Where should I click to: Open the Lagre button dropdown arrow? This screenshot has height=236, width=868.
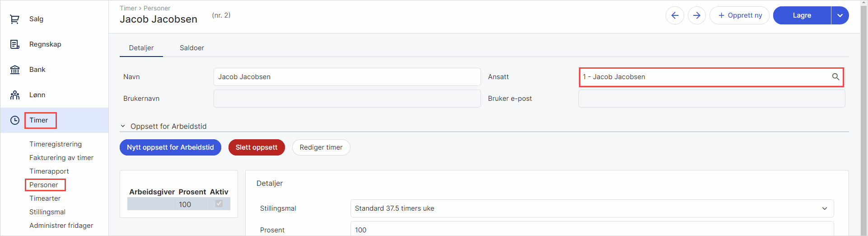point(840,15)
